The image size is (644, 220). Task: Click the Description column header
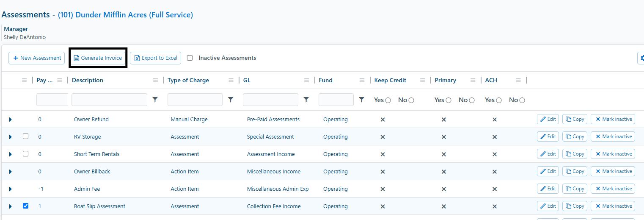click(88, 80)
